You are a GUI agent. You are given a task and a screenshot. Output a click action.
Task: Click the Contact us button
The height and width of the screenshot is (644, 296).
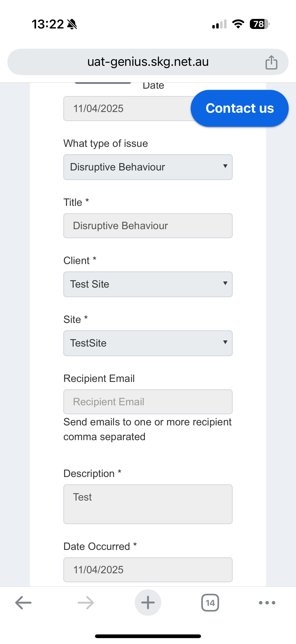click(x=240, y=108)
